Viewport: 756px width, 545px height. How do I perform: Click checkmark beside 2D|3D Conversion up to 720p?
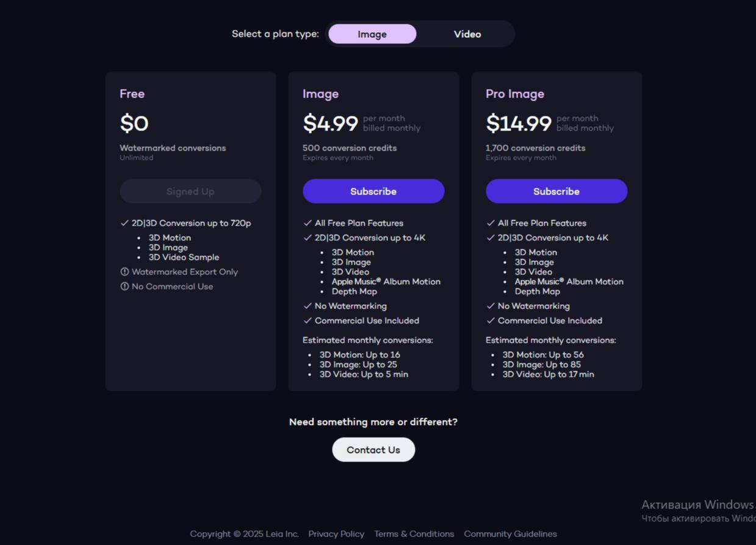click(x=124, y=223)
